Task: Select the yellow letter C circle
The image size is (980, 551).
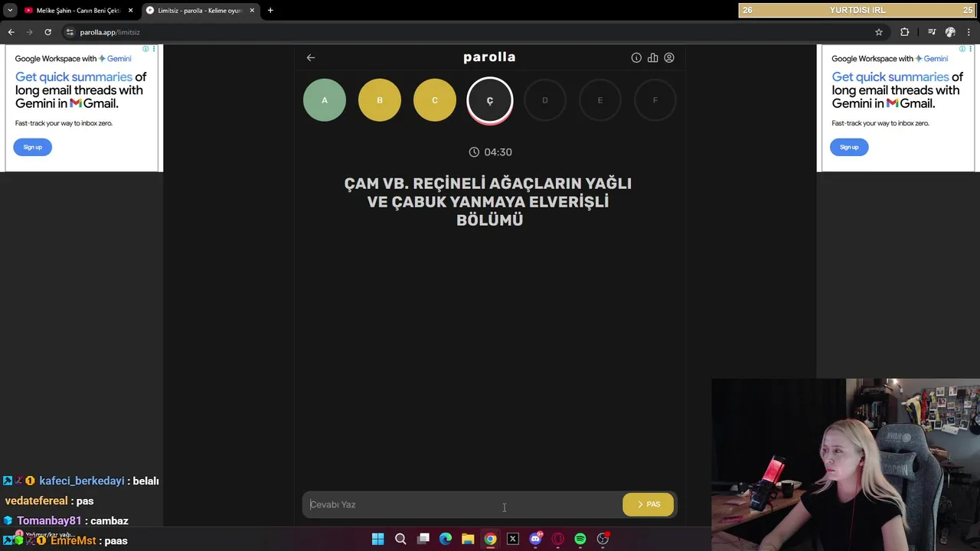Action: 435,100
